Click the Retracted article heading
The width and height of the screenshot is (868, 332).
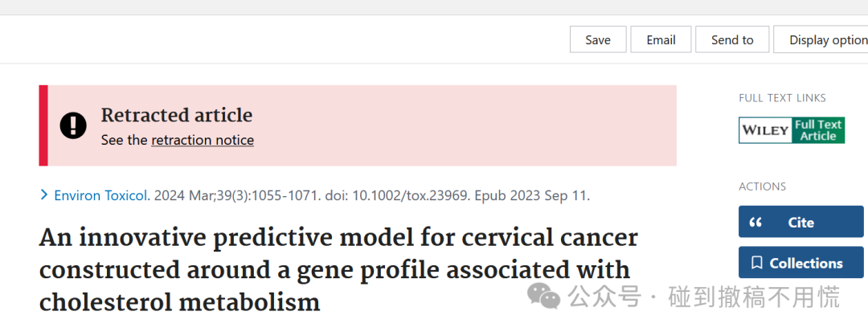pyautogui.click(x=177, y=115)
